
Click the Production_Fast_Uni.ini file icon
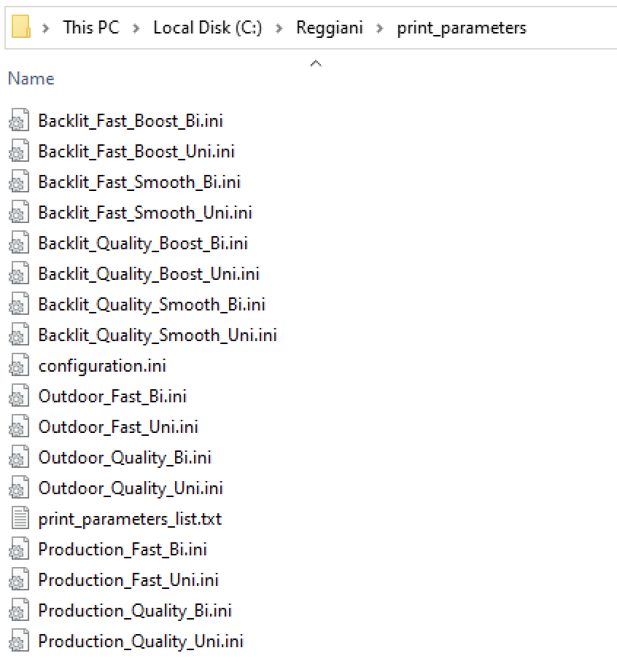pos(19,580)
